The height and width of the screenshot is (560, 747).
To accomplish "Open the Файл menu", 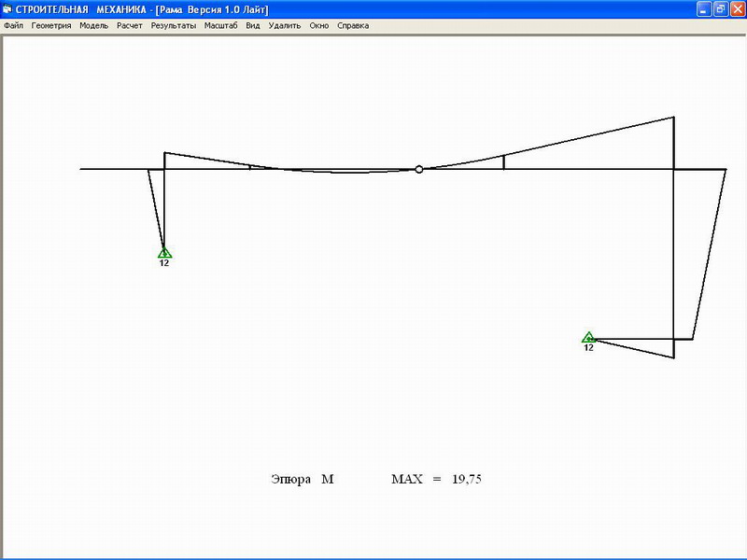I will [x=13, y=26].
